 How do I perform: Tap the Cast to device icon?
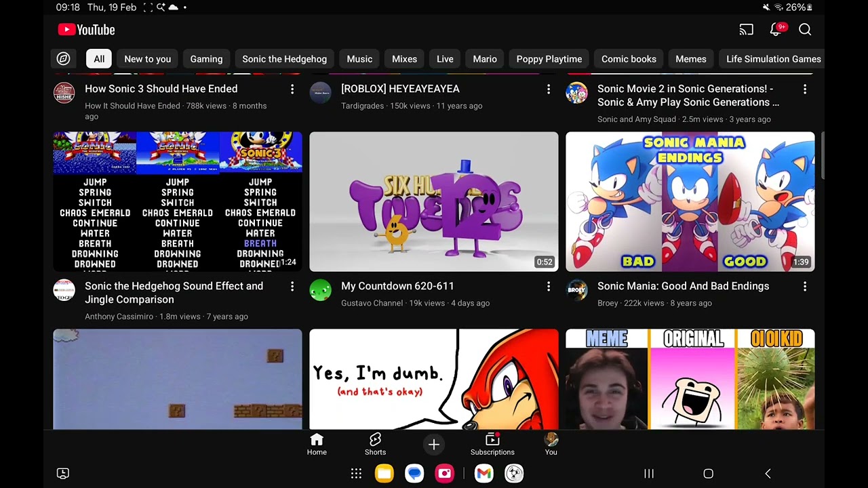pyautogui.click(x=746, y=30)
